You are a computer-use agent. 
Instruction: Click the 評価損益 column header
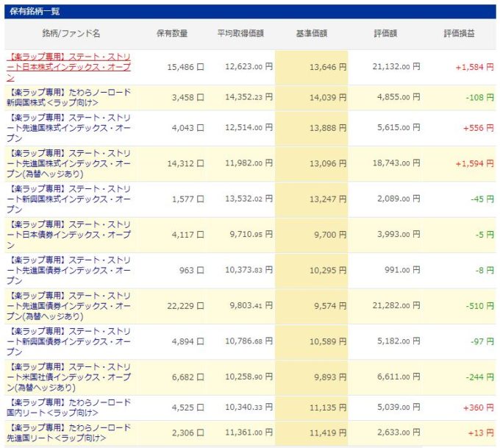(459, 33)
